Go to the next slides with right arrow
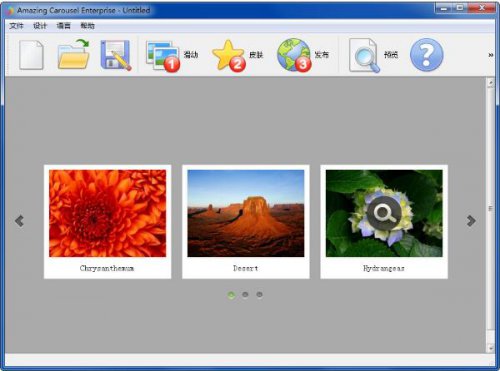 point(471,220)
